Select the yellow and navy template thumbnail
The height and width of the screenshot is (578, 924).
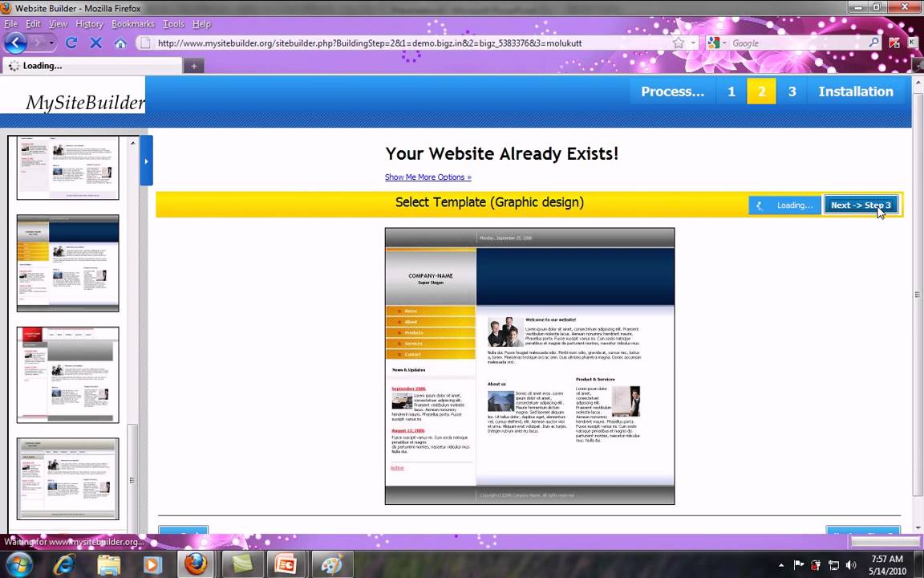[67, 263]
